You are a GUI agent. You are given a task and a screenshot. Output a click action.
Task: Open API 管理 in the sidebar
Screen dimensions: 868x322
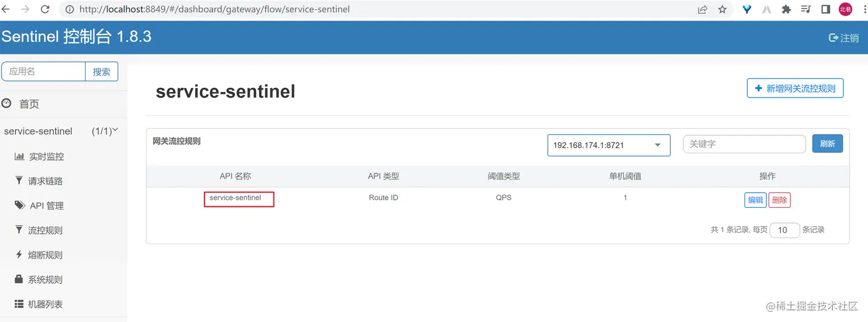click(39, 205)
